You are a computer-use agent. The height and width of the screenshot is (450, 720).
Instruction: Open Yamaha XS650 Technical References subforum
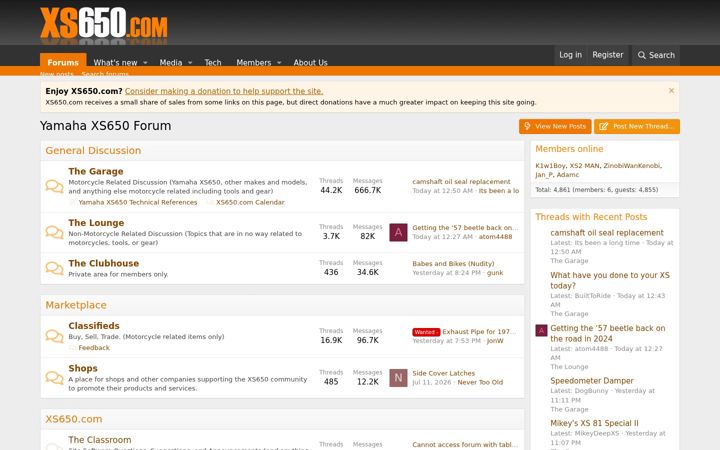(x=138, y=202)
